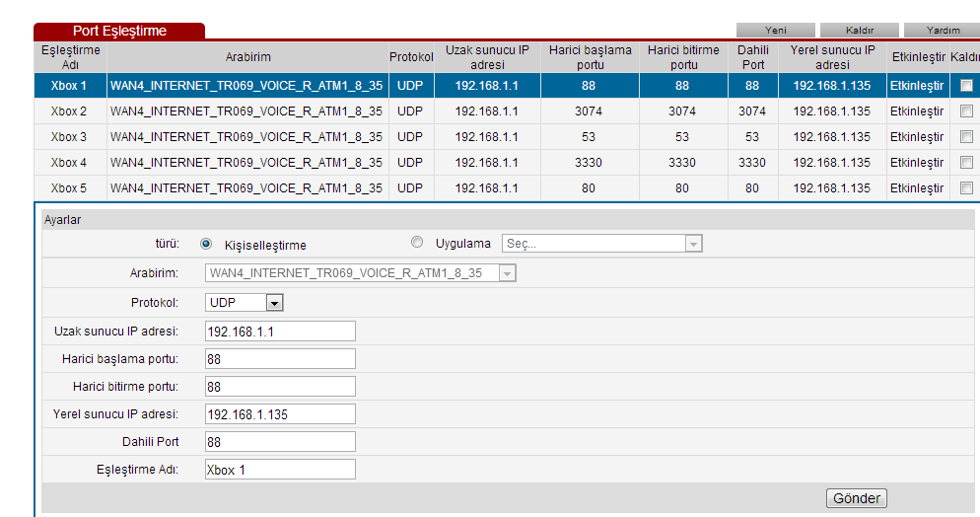Image resolution: width=980 pixels, height=517 pixels.
Task: Click the Etkinleştir column header
Action: tap(918, 57)
